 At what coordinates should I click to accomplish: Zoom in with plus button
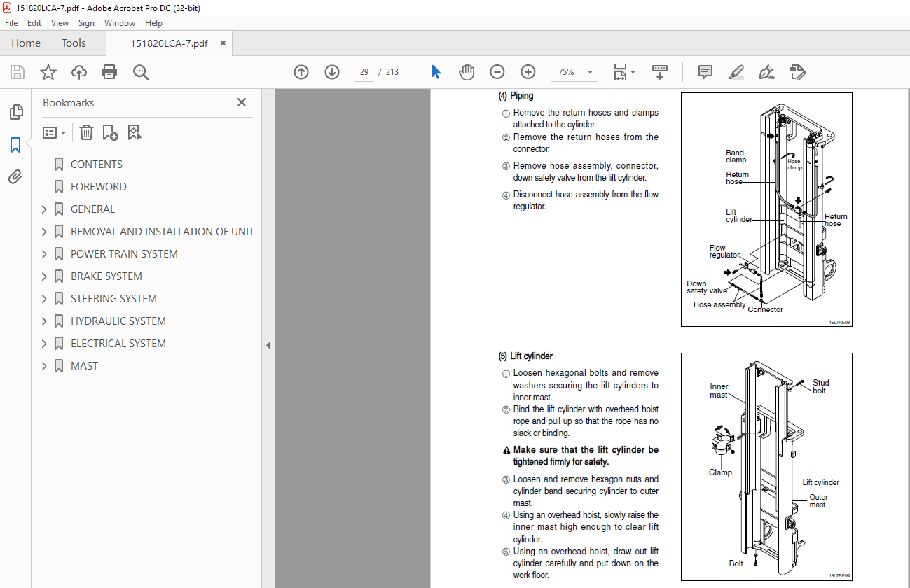tap(528, 72)
